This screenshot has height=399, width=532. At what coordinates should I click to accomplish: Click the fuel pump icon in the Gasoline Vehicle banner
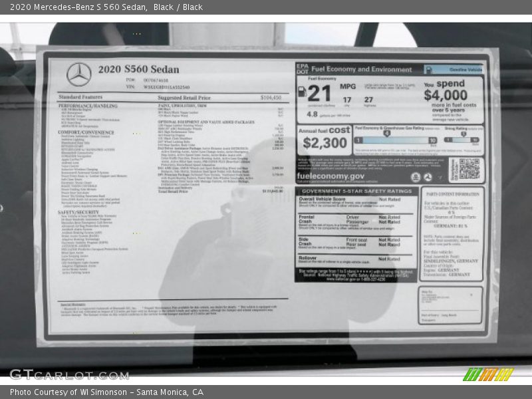[428, 69]
